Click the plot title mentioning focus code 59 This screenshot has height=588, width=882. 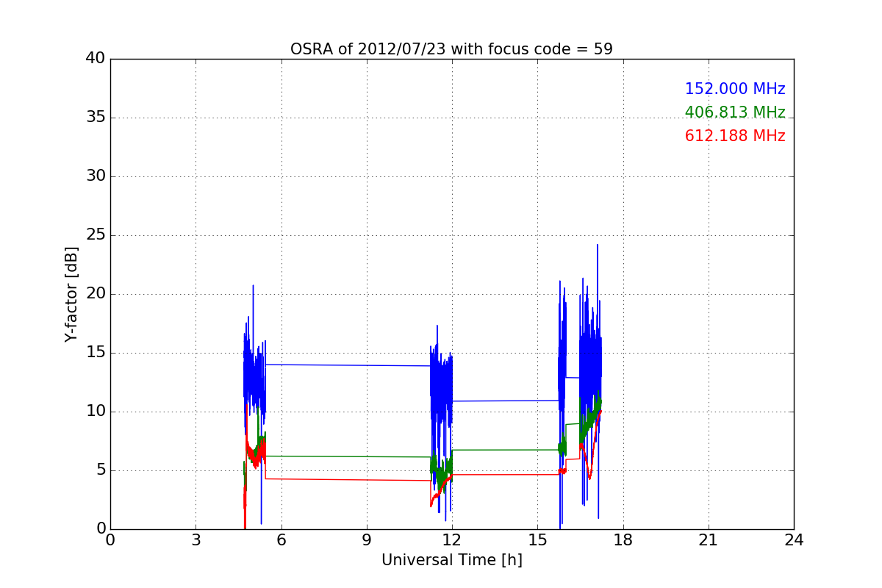click(x=451, y=49)
